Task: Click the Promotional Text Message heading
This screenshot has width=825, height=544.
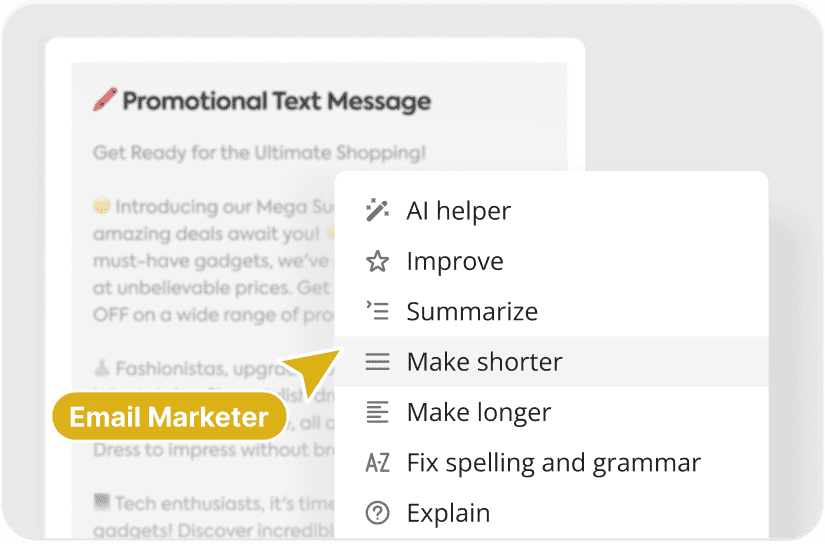Action: pos(276,101)
